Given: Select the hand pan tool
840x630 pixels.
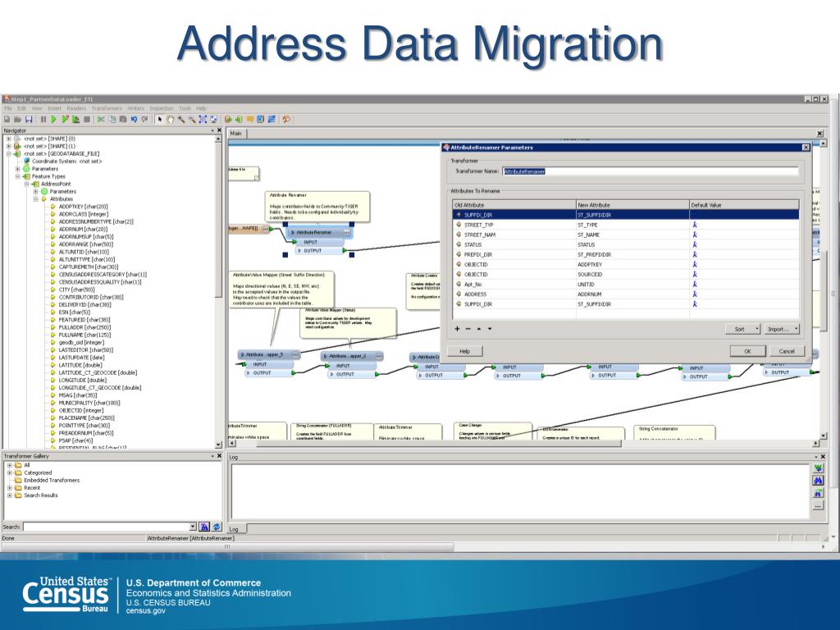Looking at the screenshot, I should click(171, 120).
